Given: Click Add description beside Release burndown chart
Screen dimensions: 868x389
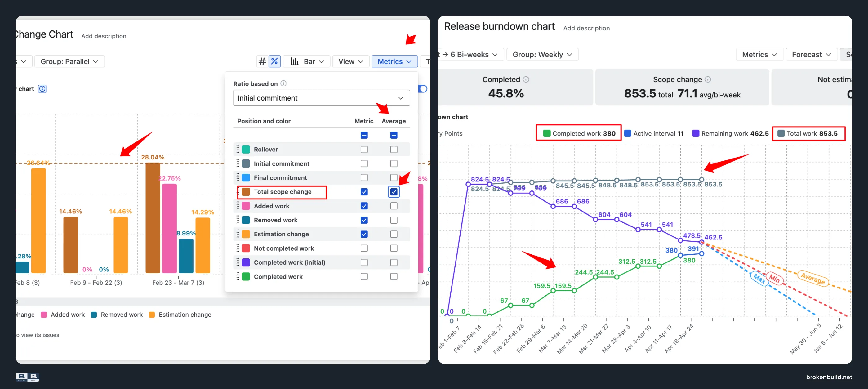Looking at the screenshot, I should pyautogui.click(x=586, y=28).
